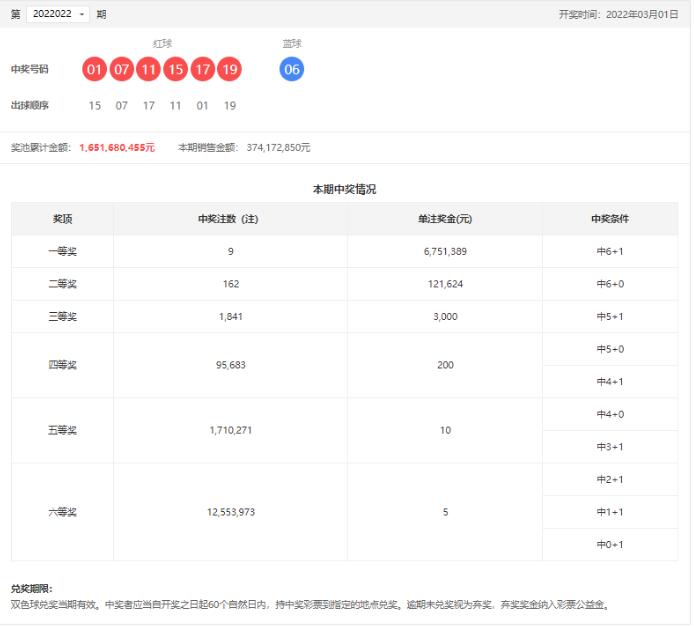Click the draw date text 2022年03月01日
The image size is (694, 626).
click(x=642, y=15)
